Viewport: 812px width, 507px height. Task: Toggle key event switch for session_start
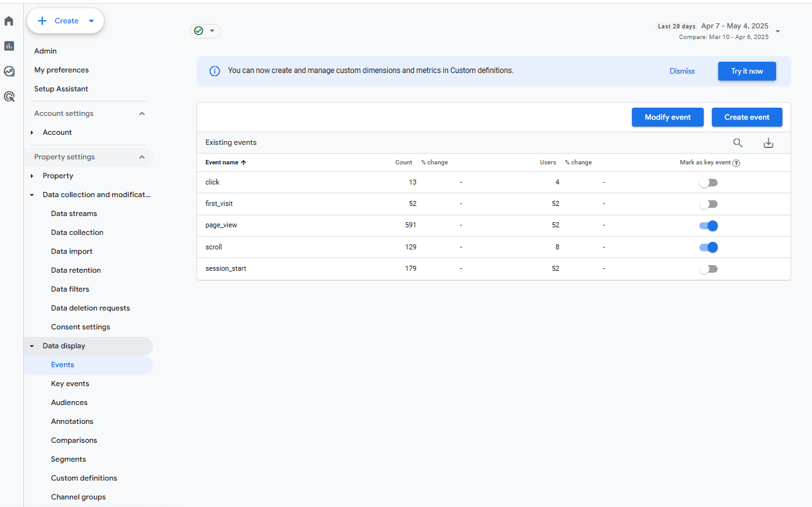click(x=708, y=269)
